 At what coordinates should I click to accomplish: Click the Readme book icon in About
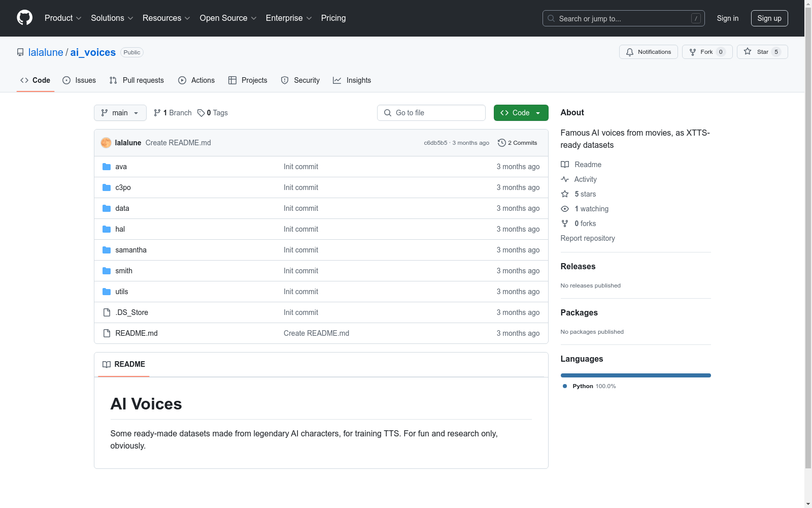pyautogui.click(x=565, y=165)
